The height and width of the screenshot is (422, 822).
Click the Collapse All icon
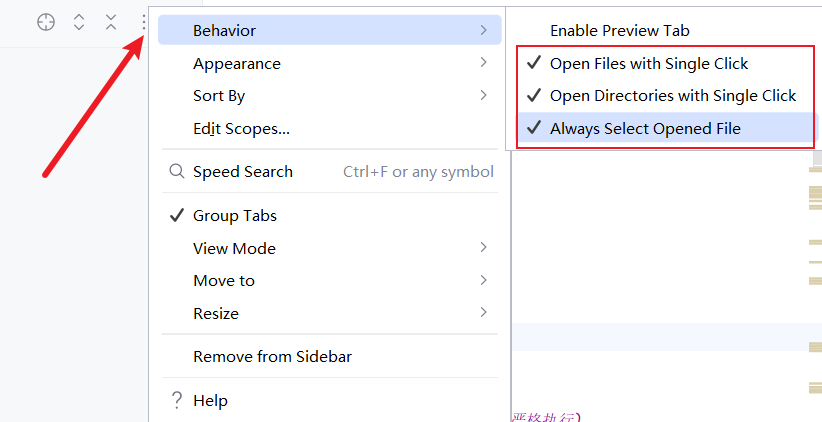coord(111,22)
